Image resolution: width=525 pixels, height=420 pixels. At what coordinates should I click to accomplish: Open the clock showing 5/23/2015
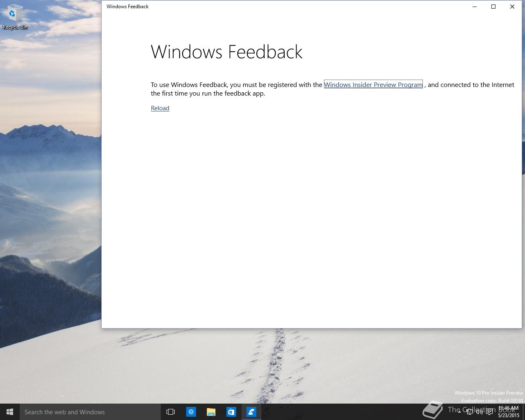tap(509, 412)
